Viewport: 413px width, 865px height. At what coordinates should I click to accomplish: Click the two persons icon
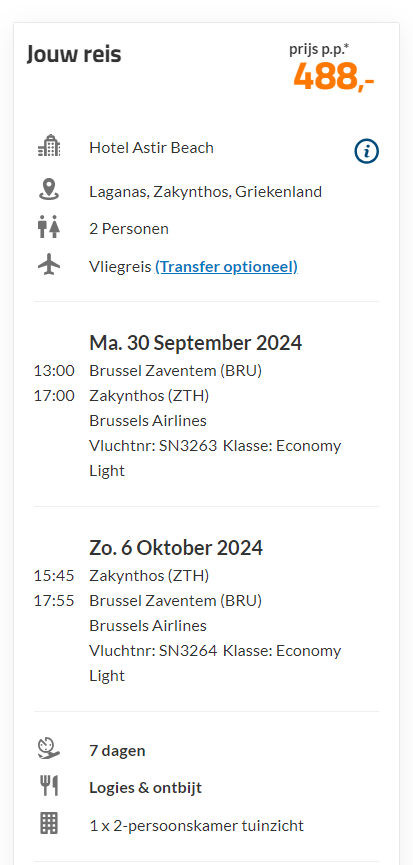click(49, 228)
